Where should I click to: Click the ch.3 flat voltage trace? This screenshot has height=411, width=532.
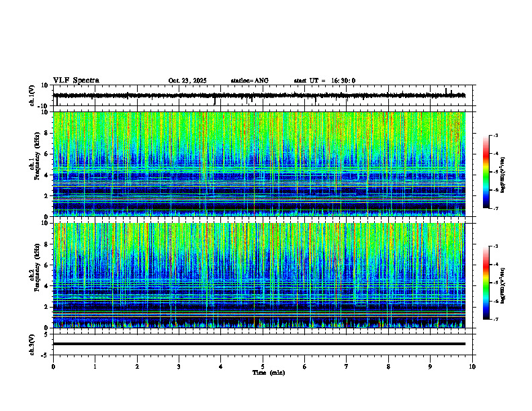click(259, 344)
